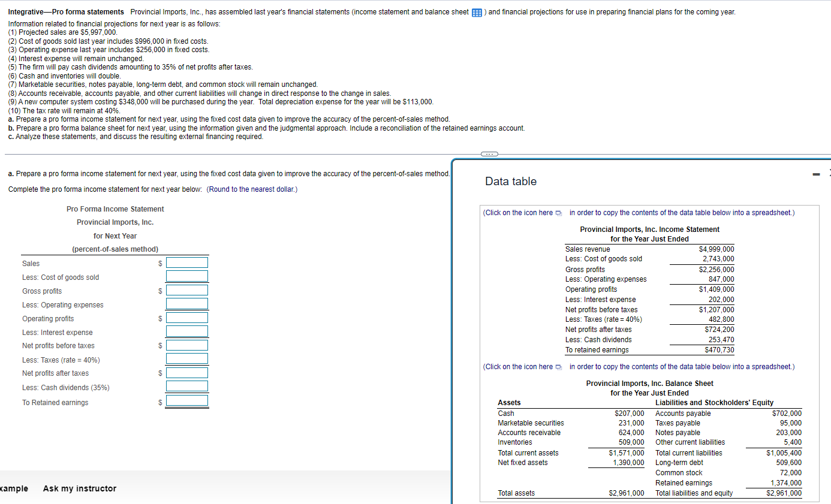Click the Cost of goods sold input field
831x504 pixels.
[x=187, y=276]
